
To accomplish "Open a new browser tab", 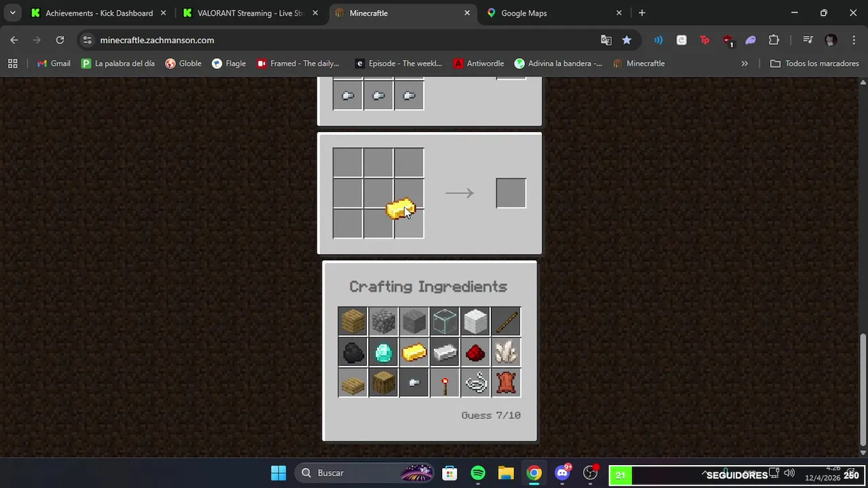I will tap(642, 13).
